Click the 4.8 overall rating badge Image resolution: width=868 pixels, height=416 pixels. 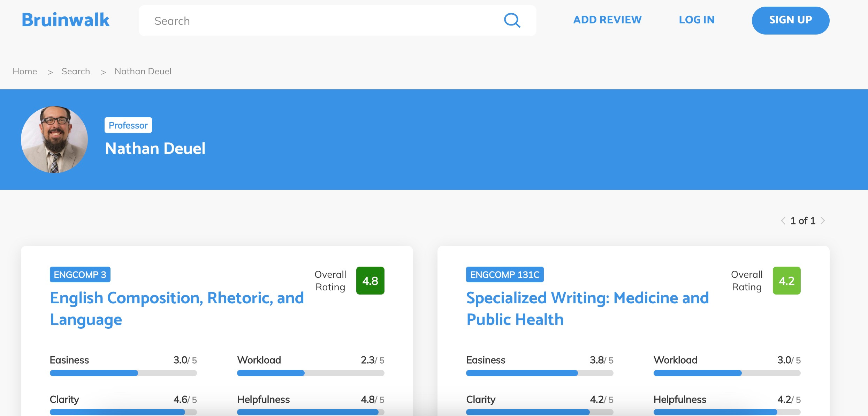(370, 281)
